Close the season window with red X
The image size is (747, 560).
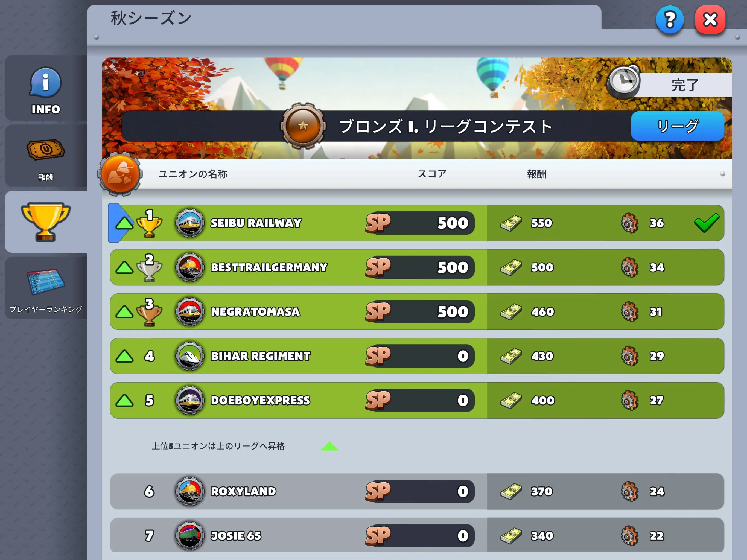point(710,20)
